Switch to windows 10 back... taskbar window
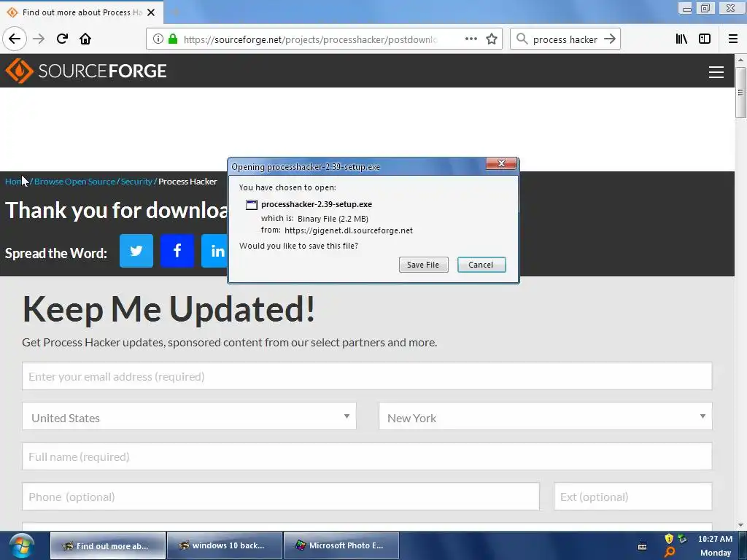This screenshot has width=747, height=560. [x=224, y=545]
